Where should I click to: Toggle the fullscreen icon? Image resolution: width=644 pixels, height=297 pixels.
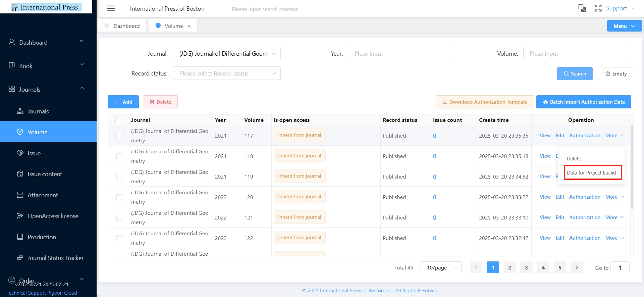(x=598, y=8)
